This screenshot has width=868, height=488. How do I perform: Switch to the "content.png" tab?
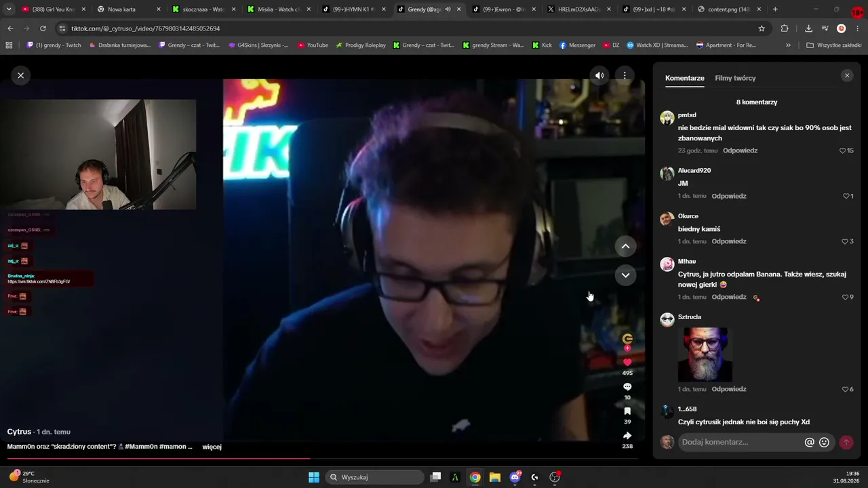(728, 9)
